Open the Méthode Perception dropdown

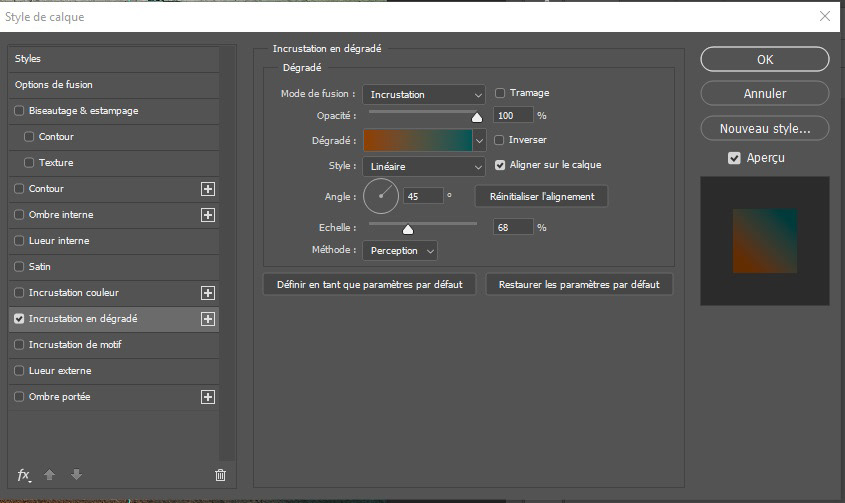[x=400, y=251]
